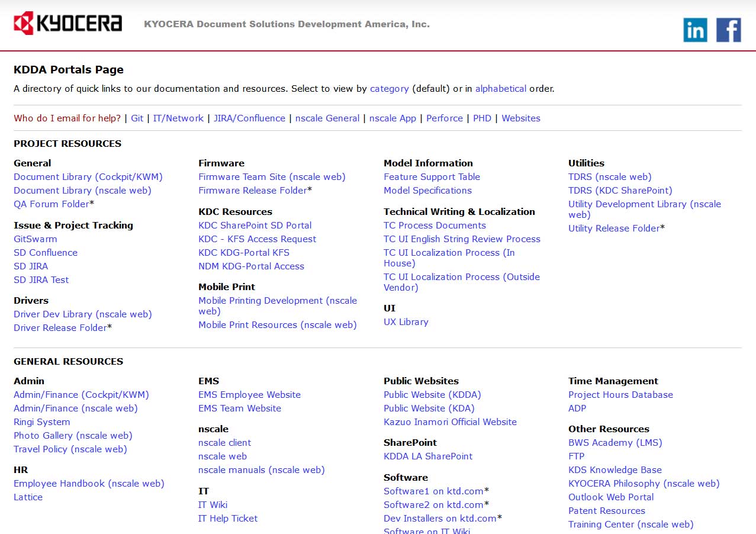Open the IT Wiki

pos(213,504)
